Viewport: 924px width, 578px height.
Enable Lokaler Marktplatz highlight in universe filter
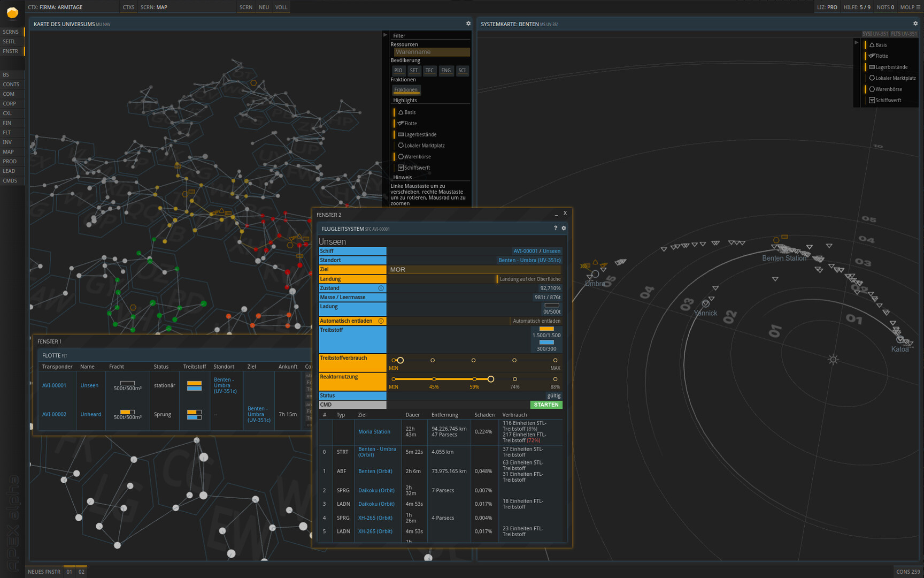point(424,146)
